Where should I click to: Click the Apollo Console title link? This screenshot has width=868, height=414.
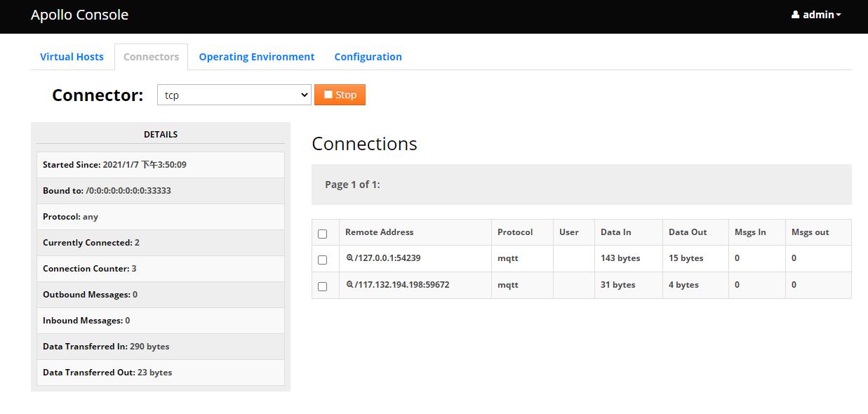pos(79,15)
